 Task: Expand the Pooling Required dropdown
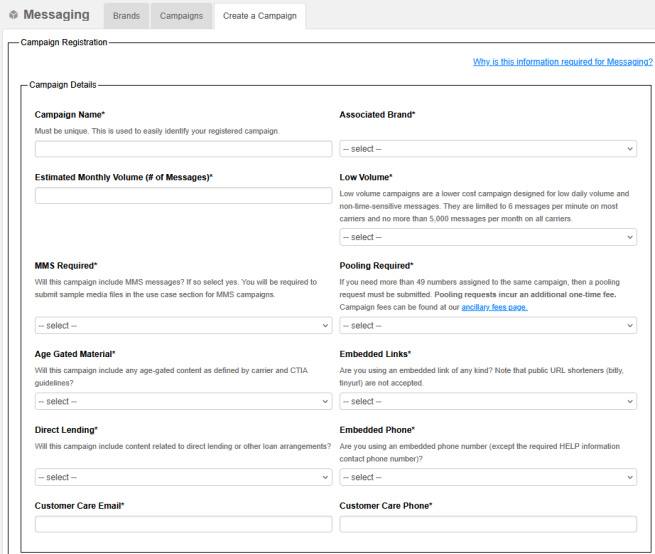(488, 325)
